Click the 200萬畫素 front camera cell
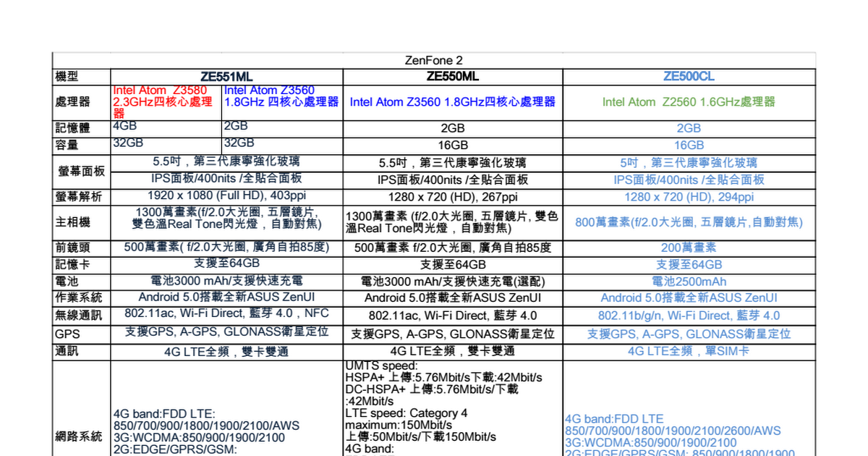The height and width of the screenshot is (456, 868). 689,248
